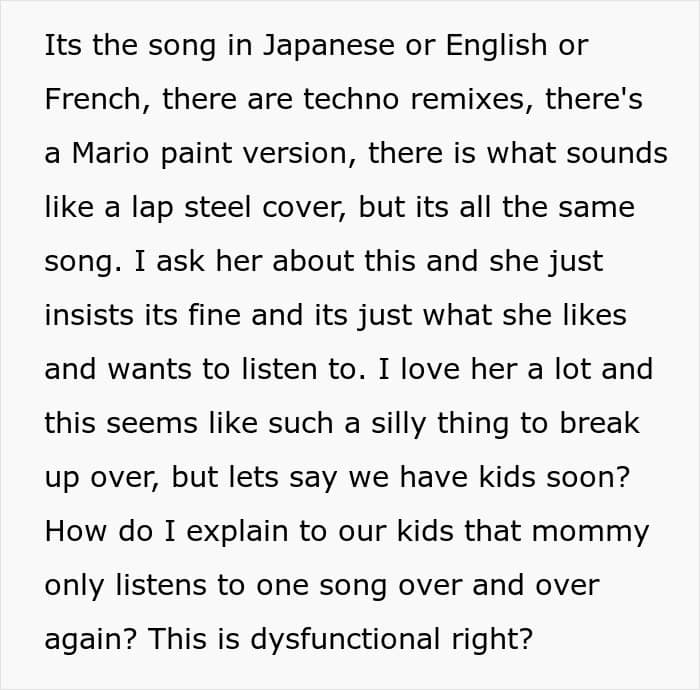Click the word 'right?' ending the paragraph
This screenshot has height=690, width=700.
point(492,640)
